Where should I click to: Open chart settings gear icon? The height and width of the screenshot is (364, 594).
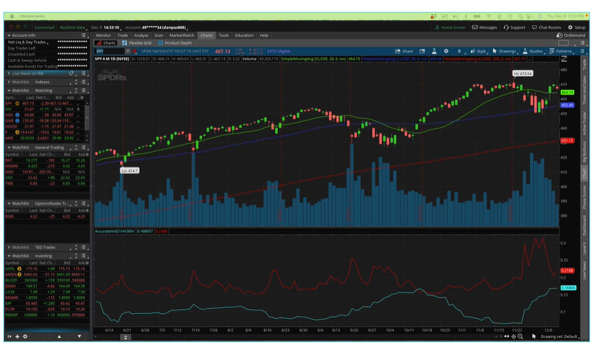pos(446,51)
